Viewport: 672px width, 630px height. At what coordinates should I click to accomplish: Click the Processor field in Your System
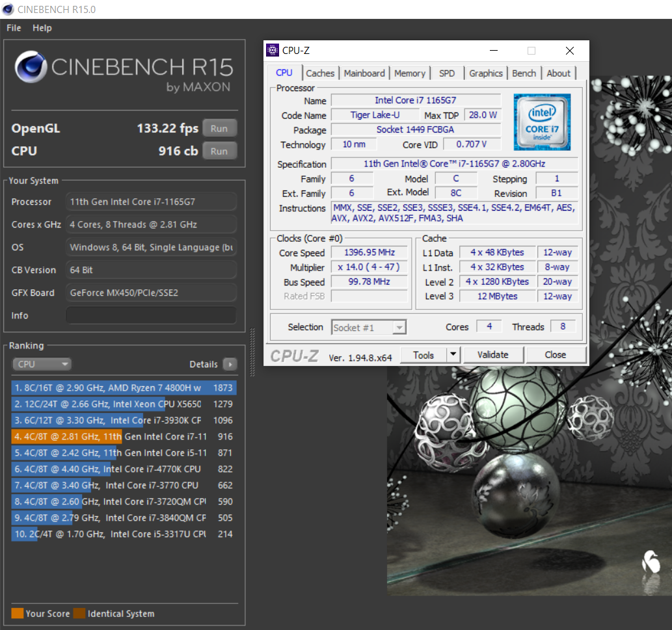click(x=151, y=202)
